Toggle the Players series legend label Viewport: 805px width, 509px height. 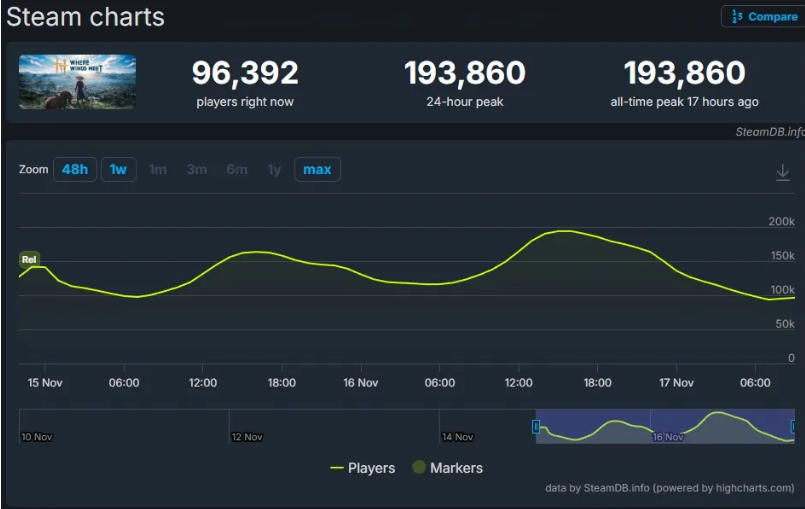(x=371, y=468)
